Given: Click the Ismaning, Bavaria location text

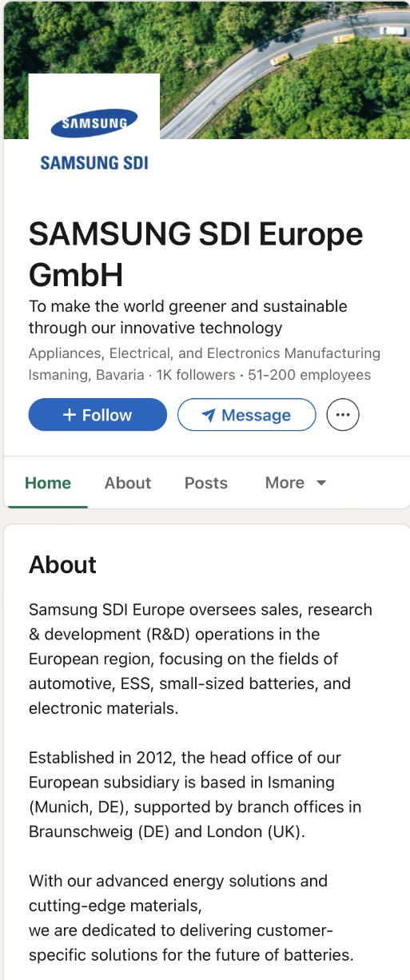Looking at the screenshot, I should click(86, 375).
